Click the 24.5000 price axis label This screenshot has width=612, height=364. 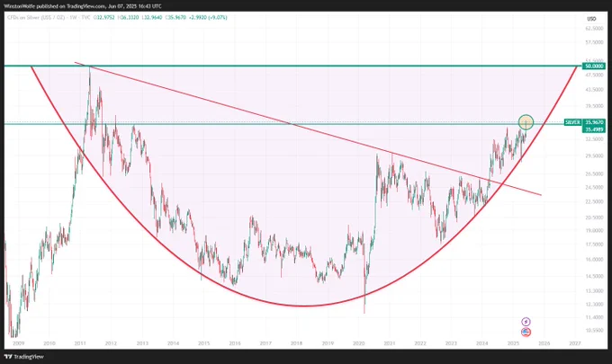[x=594, y=188]
